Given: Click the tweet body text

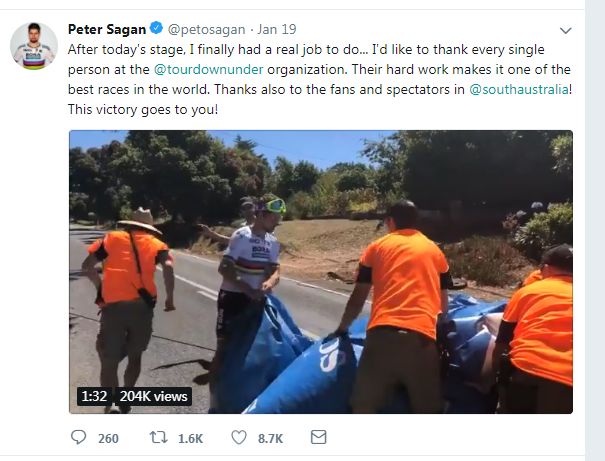Looking at the screenshot, I should (319, 79).
